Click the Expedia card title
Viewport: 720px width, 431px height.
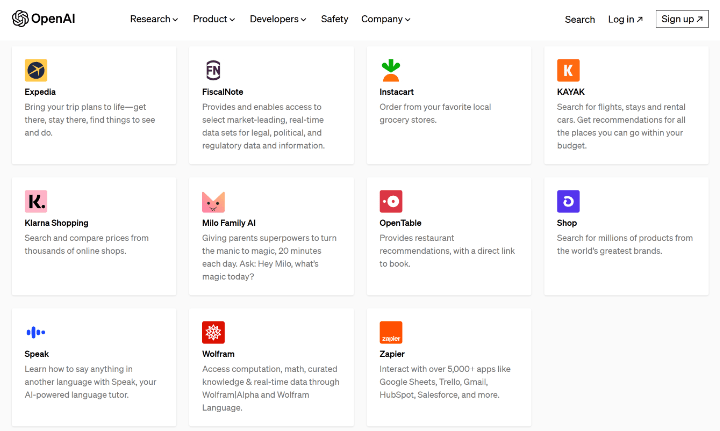[40, 92]
